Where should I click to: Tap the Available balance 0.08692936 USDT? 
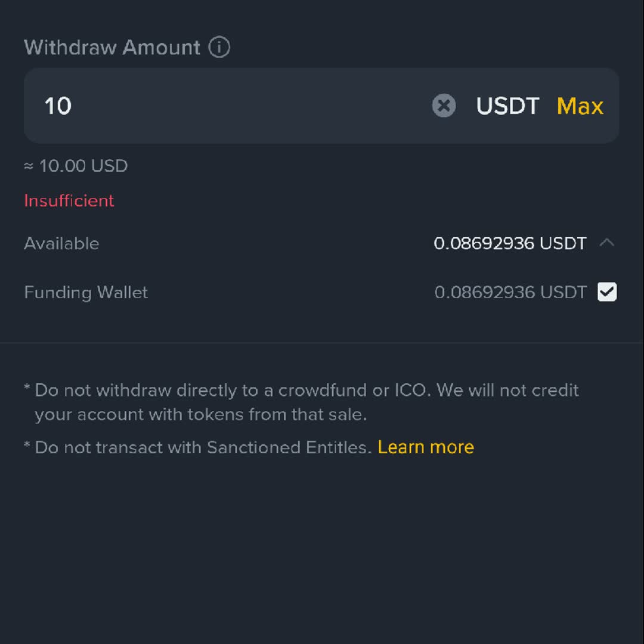tap(510, 243)
